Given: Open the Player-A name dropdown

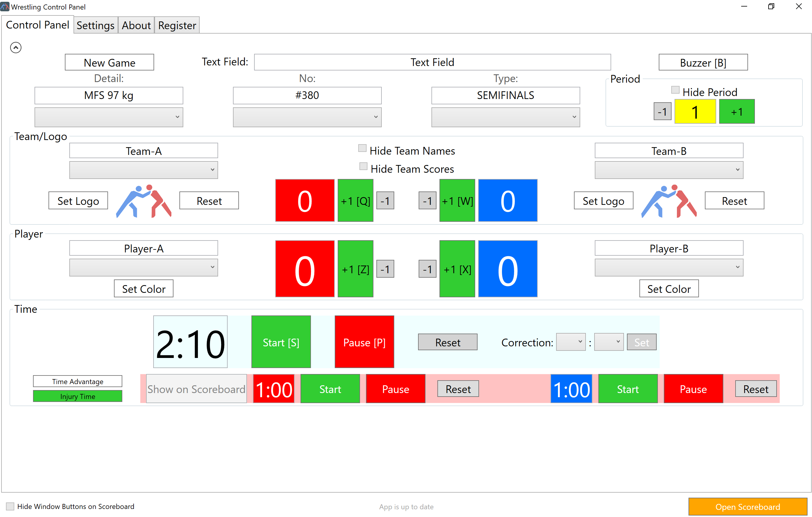Looking at the screenshot, I should click(x=143, y=267).
